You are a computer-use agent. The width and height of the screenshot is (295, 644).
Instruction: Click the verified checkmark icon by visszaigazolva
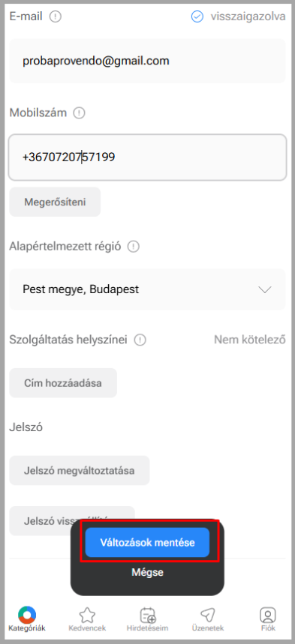[x=197, y=16]
